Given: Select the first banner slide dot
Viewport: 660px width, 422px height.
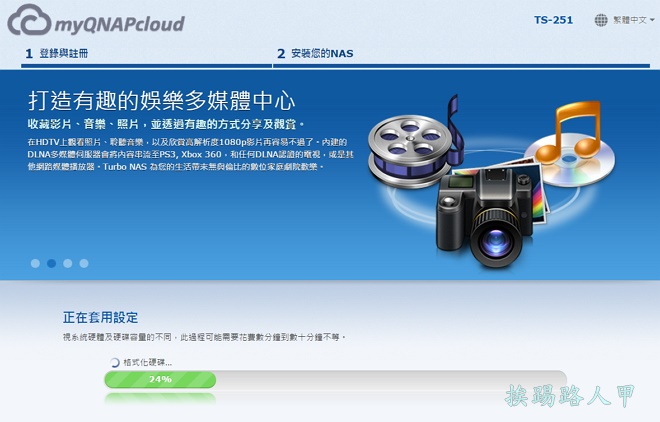Looking at the screenshot, I should [x=35, y=263].
